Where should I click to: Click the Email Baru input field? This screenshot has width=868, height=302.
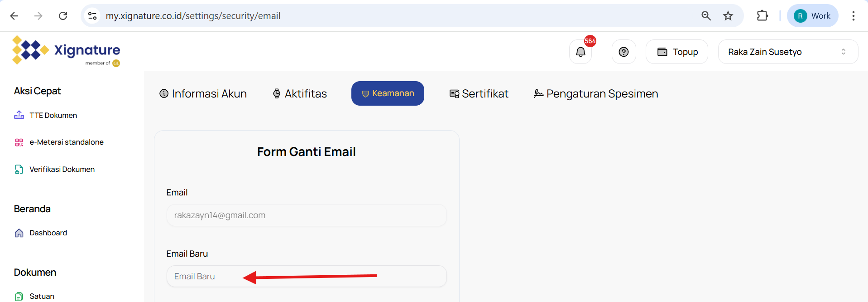tap(307, 276)
